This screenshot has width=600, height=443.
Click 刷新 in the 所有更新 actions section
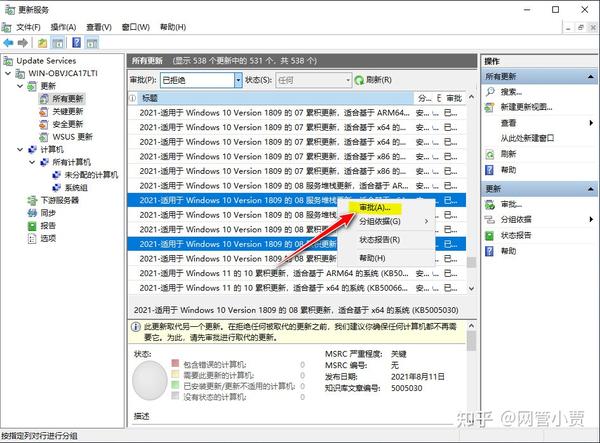coord(508,154)
